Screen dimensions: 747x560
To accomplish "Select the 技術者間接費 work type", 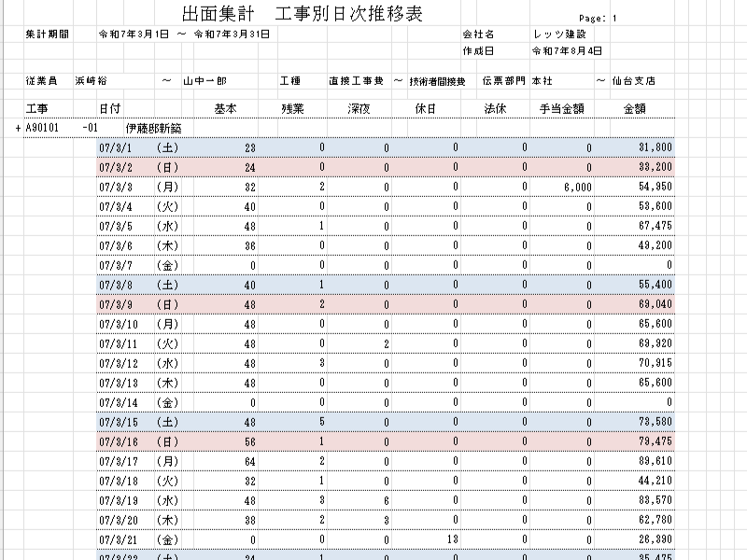I will coord(437,81).
